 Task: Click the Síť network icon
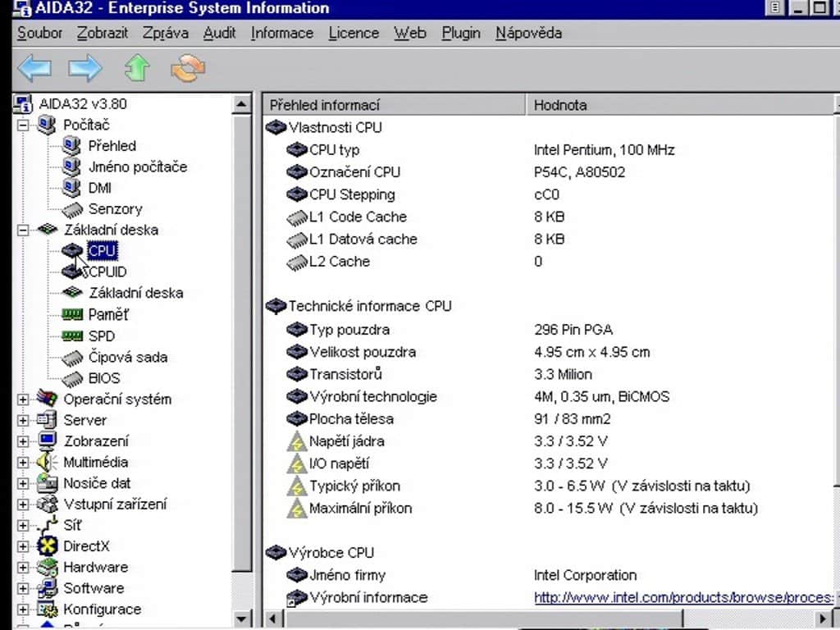(x=47, y=525)
